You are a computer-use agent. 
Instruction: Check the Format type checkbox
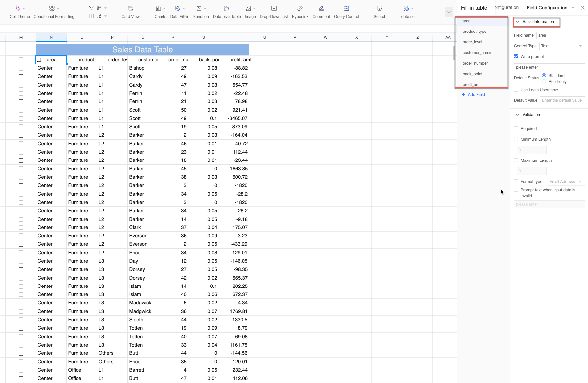pos(516,182)
